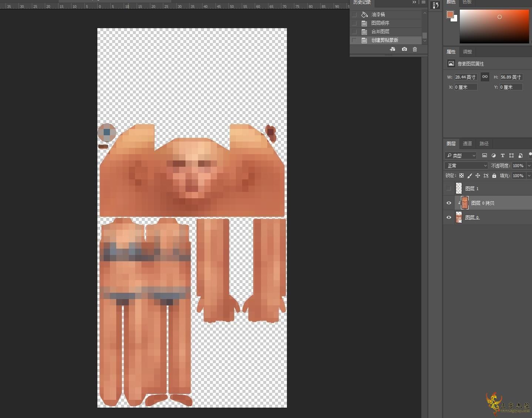The width and height of the screenshot is (532, 418).
Task: Toggle the link width and height icon
Action: pyautogui.click(x=485, y=77)
